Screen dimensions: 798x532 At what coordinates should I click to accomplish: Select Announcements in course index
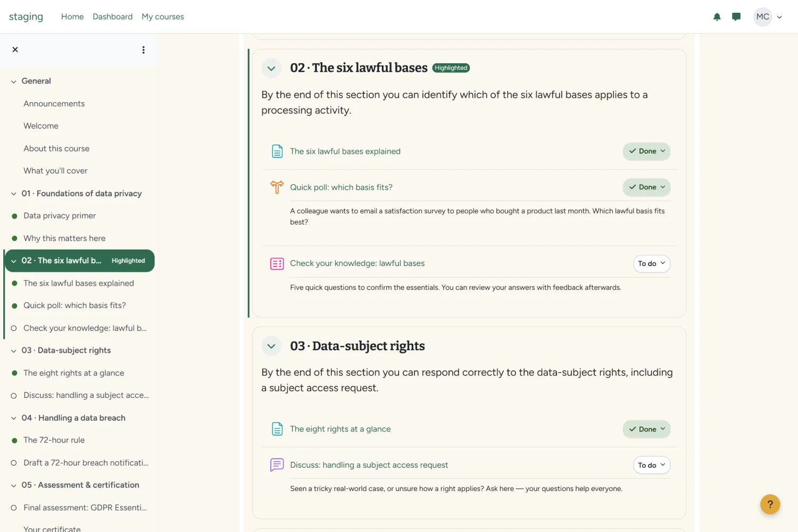pos(54,104)
